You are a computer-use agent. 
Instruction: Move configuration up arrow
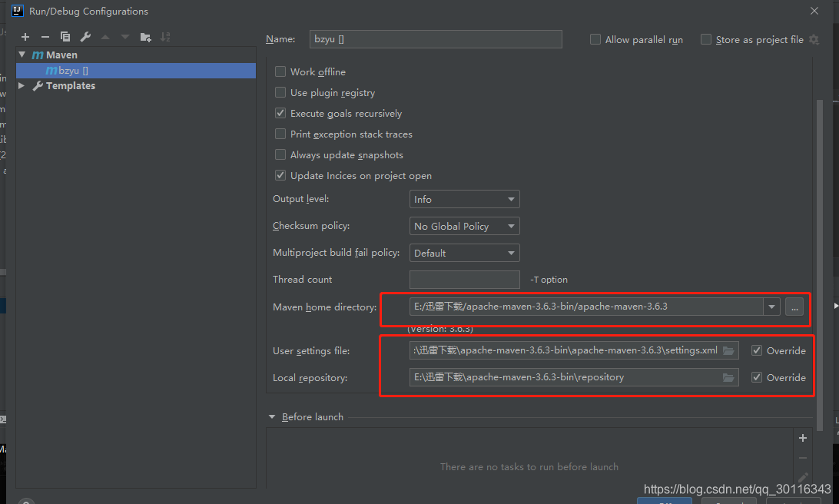105,37
